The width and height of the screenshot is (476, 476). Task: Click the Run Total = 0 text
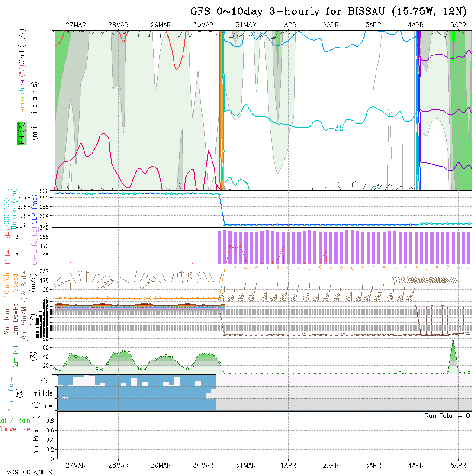[x=447, y=415]
